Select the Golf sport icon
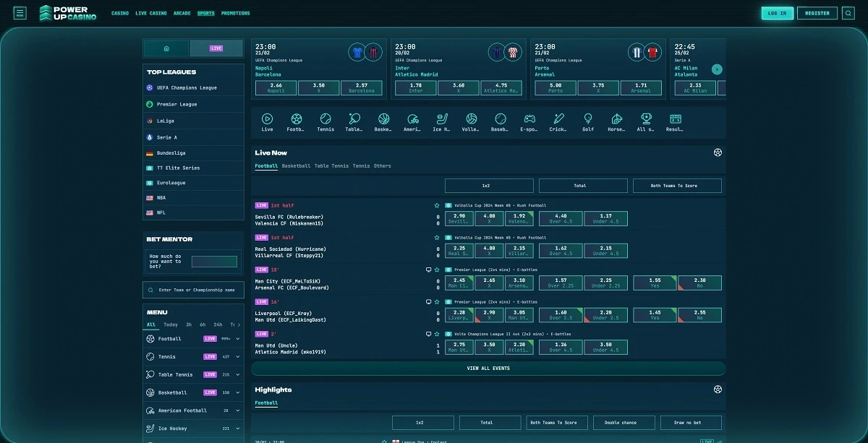 pos(588,119)
